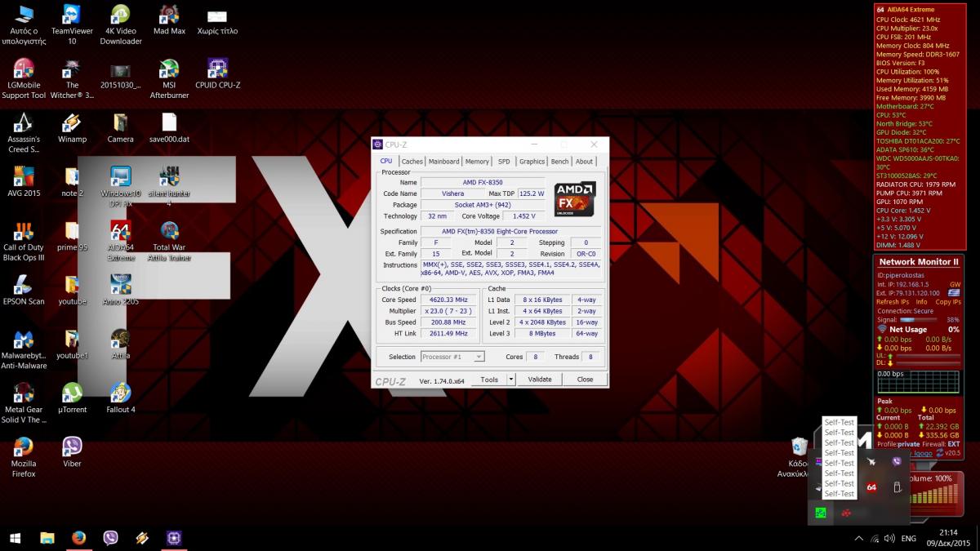Click Copy IPs in Network Monitor
980x551 pixels.
948,302
